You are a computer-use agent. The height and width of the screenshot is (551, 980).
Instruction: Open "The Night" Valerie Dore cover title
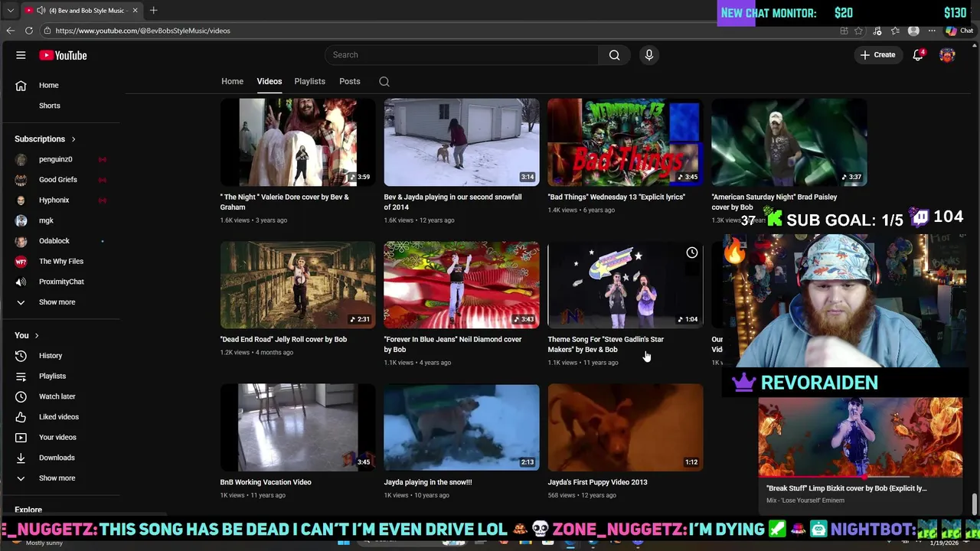click(284, 202)
